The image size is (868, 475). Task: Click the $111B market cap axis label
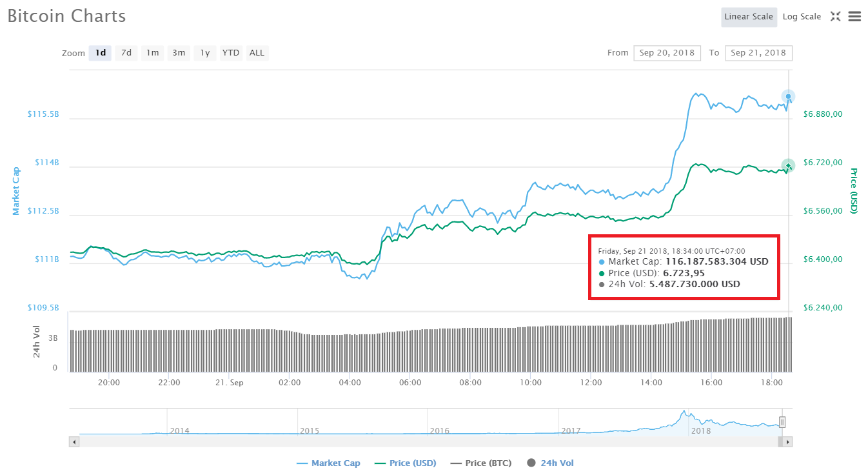[x=46, y=259]
